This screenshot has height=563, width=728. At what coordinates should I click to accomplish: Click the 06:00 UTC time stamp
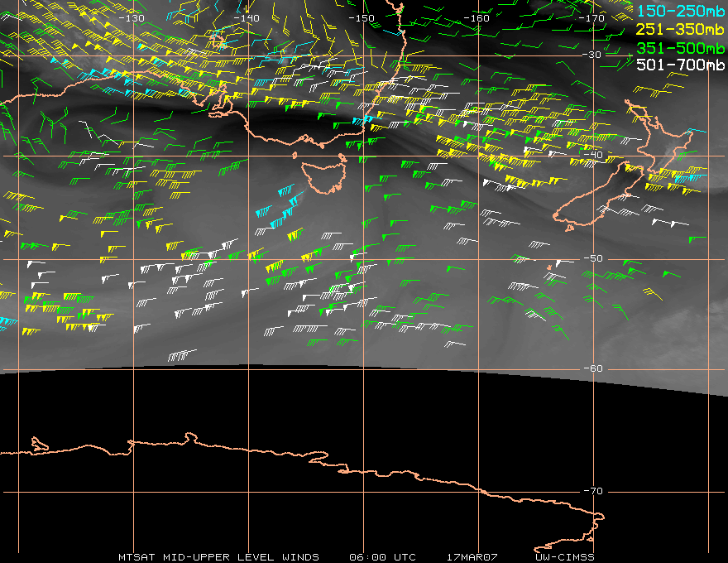(x=382, y=557)
